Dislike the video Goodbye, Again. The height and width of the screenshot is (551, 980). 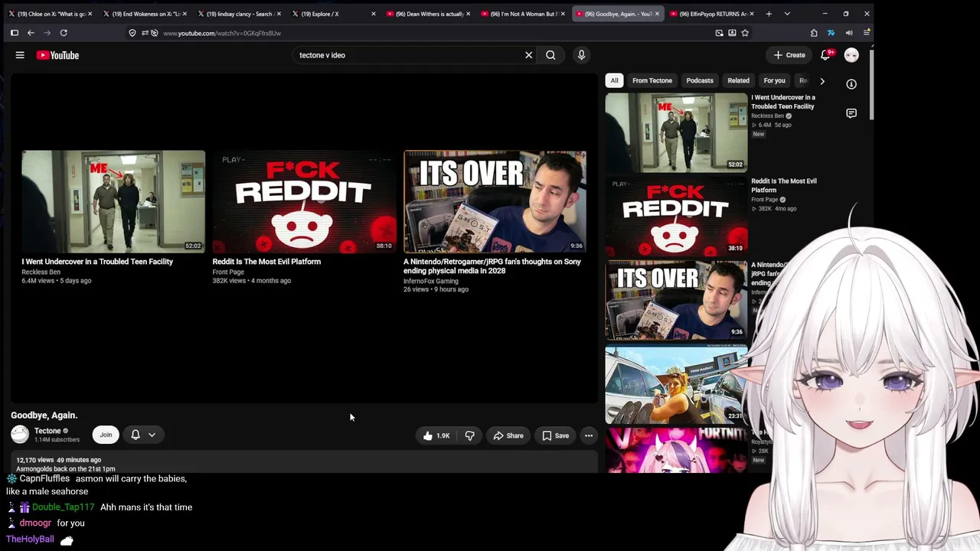[469, 435]
